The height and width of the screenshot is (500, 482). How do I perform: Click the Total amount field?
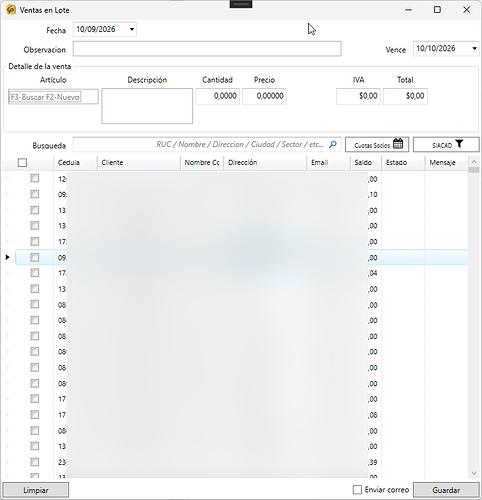tap(405, 96)
